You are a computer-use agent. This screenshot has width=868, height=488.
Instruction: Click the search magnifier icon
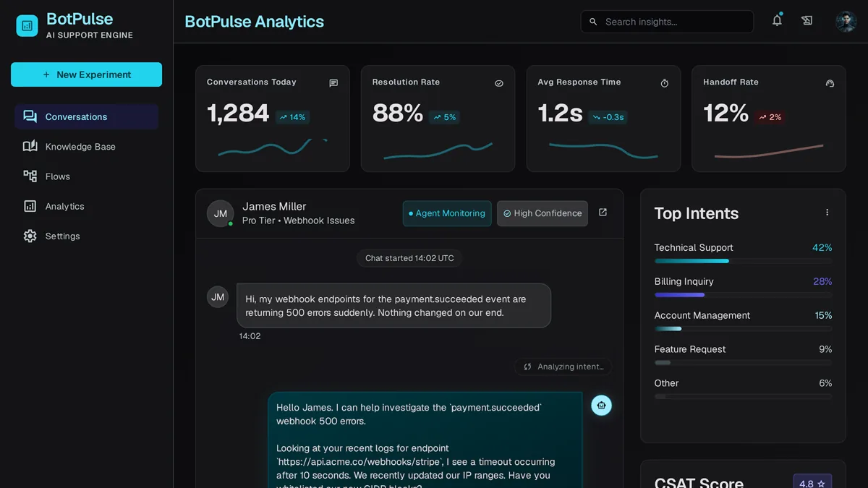click(593, 22)
